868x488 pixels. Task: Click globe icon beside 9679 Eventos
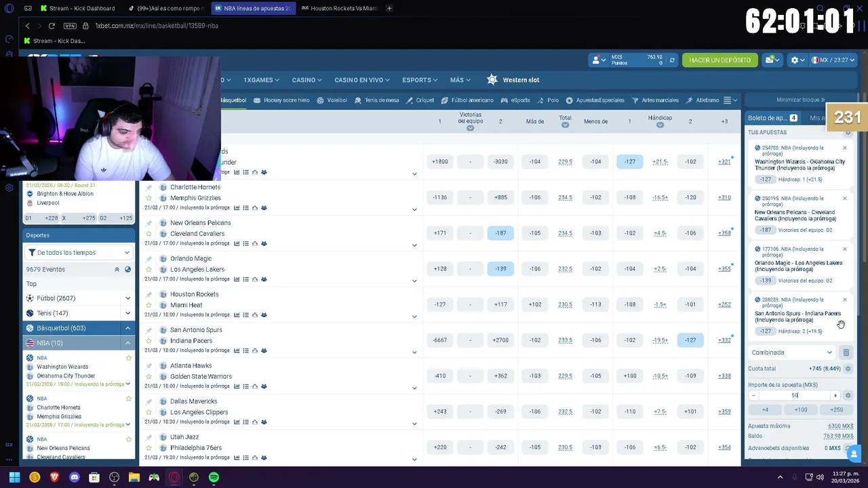coord(127,269)
